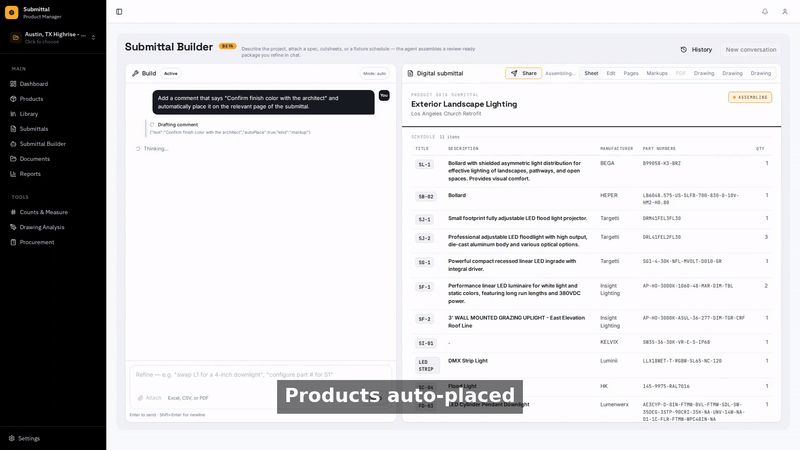
Task: Select the Pages tab
Action: point(631,73)
